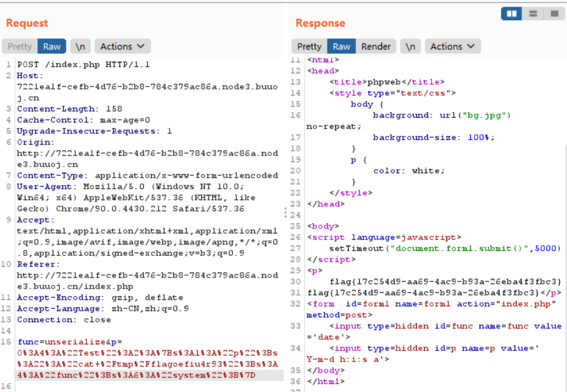Click flag text on response line 30
567x392 pixels.
coord(445,282)
